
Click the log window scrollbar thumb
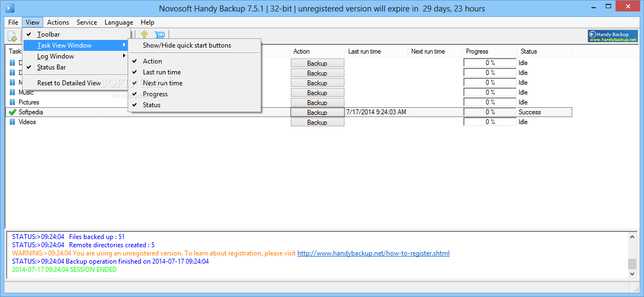pos(632,264)
